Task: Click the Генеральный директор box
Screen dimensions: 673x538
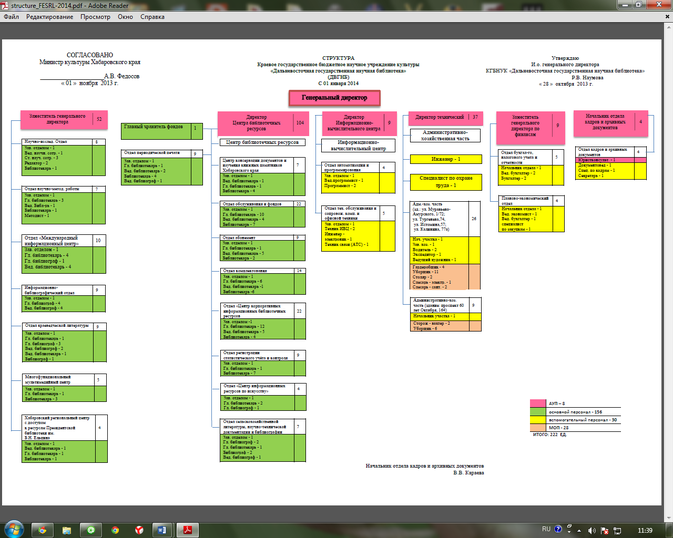Action: (334, 98)
